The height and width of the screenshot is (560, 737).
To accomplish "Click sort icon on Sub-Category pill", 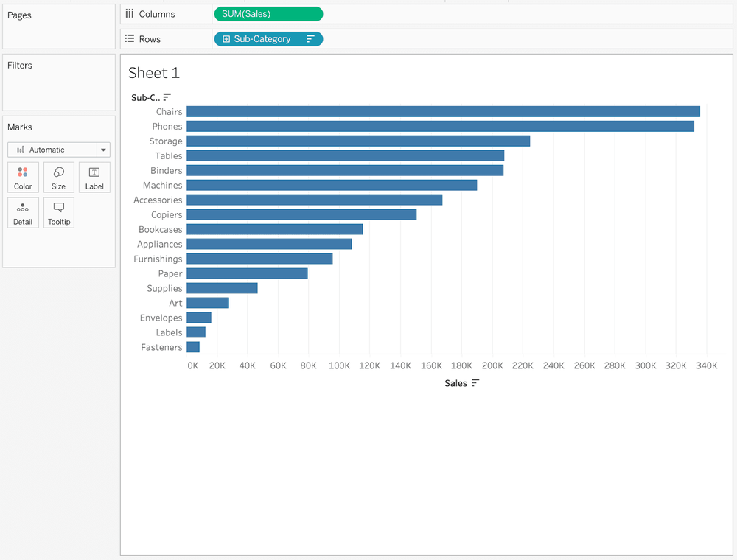I will click(310, 39).
